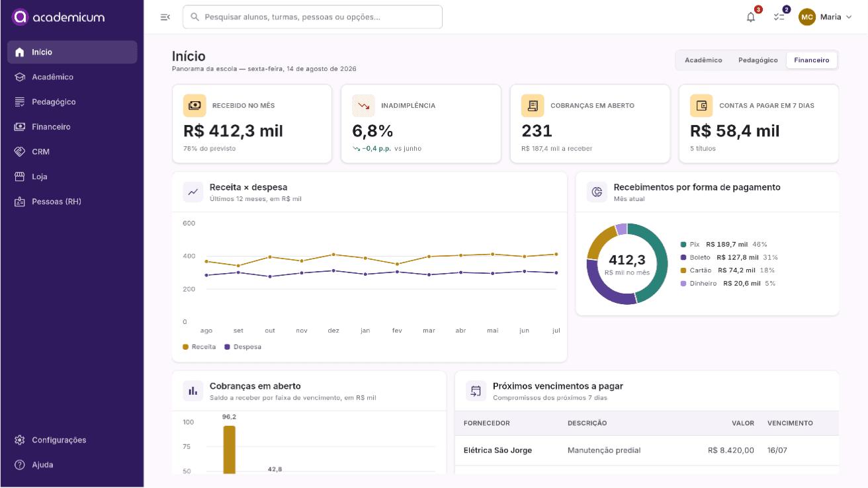
Task: Click 'R$ 127,8 mil' Boleto amount
Action: 738,257
